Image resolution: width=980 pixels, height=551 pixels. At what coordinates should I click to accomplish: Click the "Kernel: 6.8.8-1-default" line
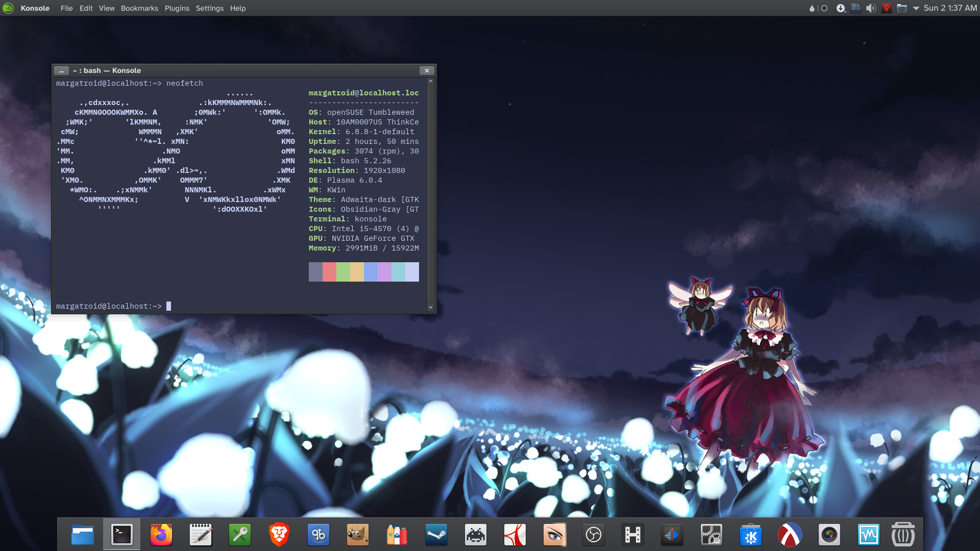pyautogui.click(x=361, y=132)
